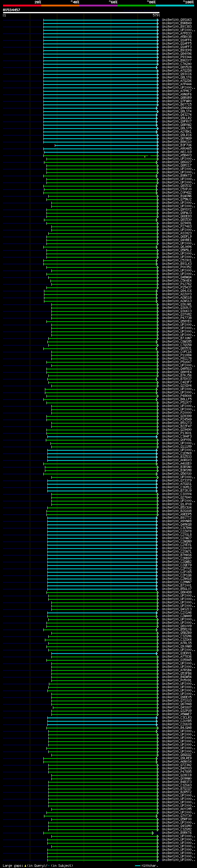
Task: Select hit label UniRef100_C2N416
Action: click(177, 579)
